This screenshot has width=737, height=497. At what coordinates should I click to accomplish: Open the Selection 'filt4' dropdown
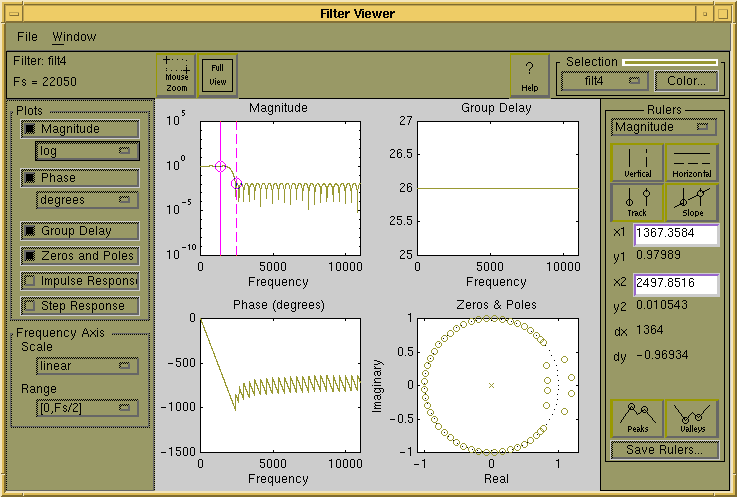pyautogui.click(x=605, y=81)
